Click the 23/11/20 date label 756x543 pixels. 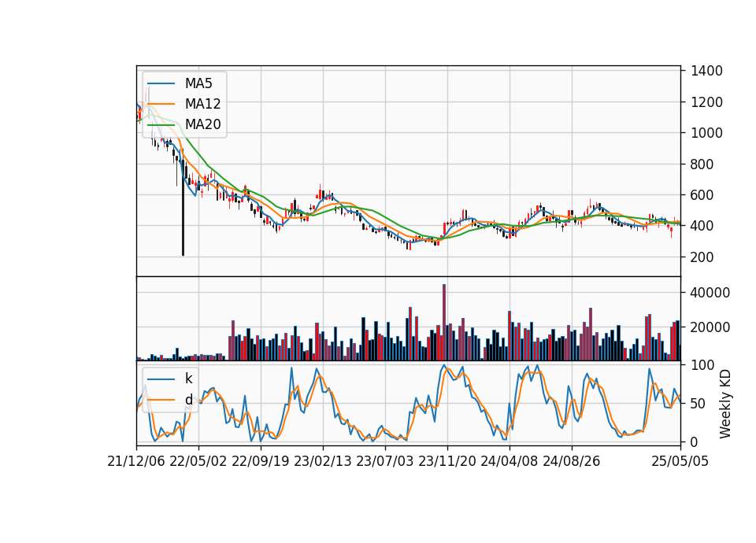click(x=447, y=462)
